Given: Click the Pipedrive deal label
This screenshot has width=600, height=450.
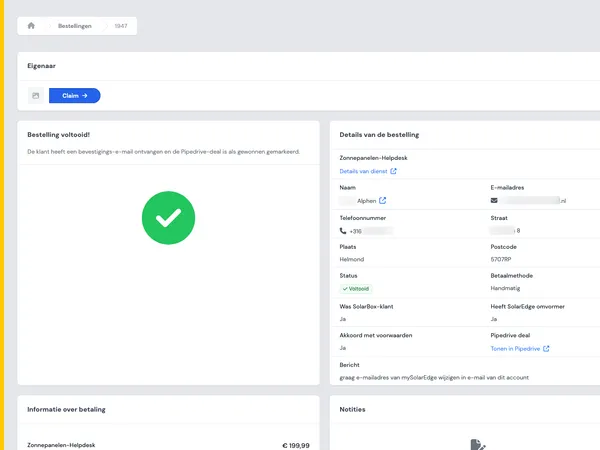Looking at the screenshot, I should (x=510, y=335).
